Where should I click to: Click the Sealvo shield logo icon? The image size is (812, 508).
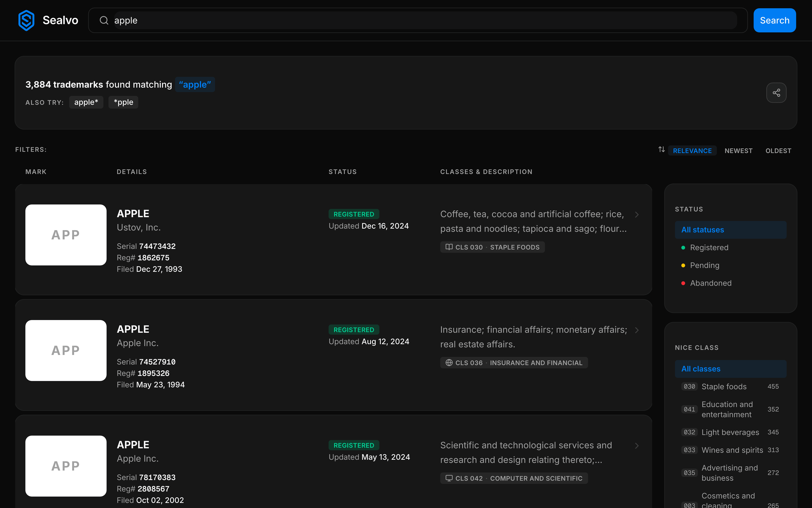click(x=26, y=20)
